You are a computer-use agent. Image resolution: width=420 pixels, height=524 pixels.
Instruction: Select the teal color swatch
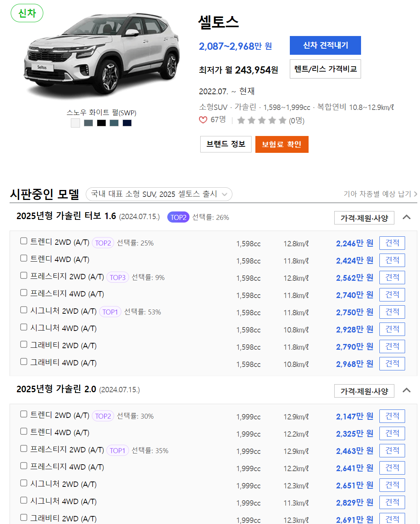point(114,123)
